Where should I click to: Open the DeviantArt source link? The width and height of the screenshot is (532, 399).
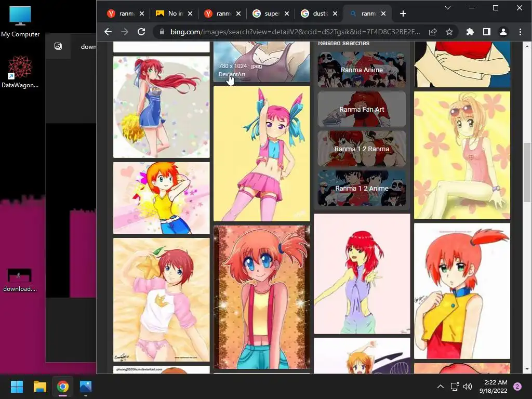[232, 74]
